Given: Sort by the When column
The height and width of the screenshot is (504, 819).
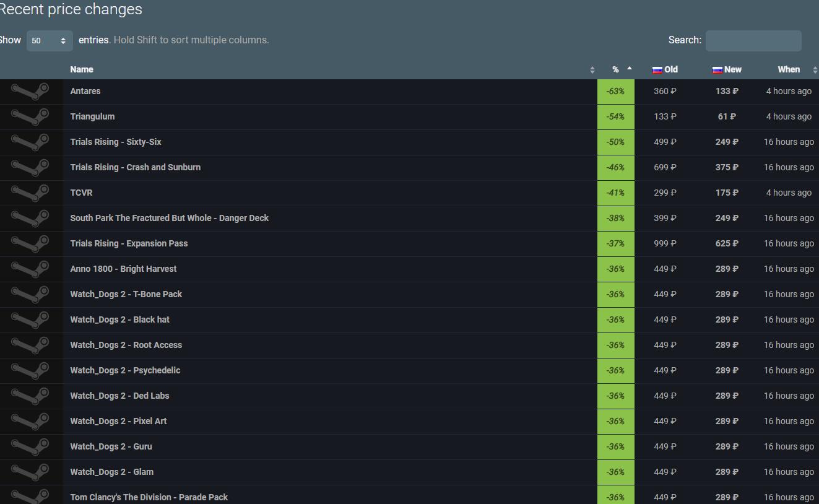Looking at the screenshot, I should [x=789, y=69].
